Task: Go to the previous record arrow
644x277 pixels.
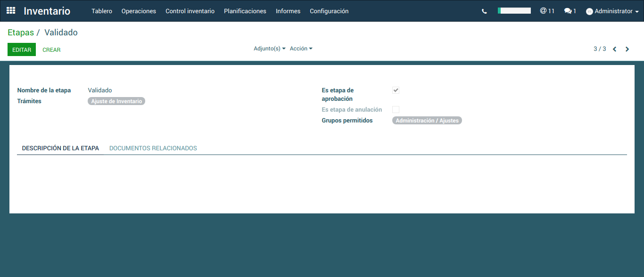Action: pos(615,49)
